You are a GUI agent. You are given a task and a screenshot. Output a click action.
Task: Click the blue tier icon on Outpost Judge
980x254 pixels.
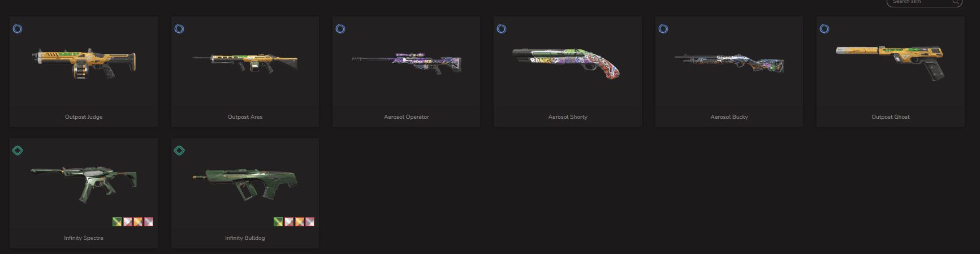[18, 29]
